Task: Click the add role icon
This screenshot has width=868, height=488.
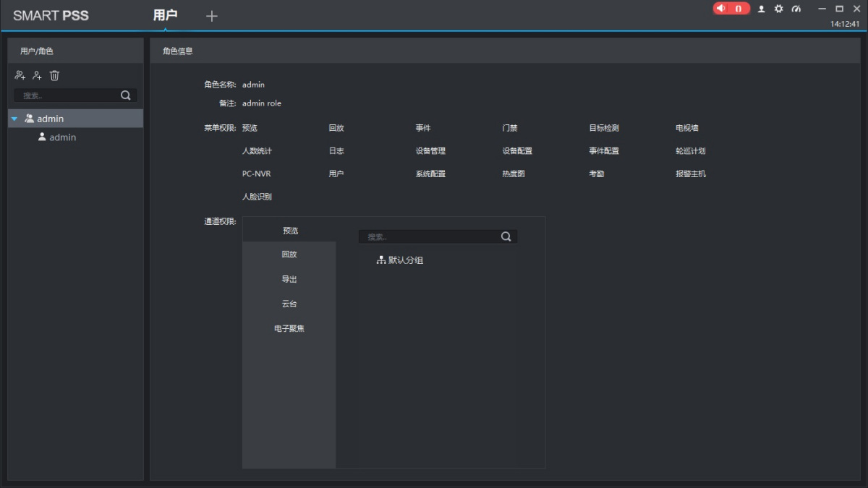Action: click(20, 75)
